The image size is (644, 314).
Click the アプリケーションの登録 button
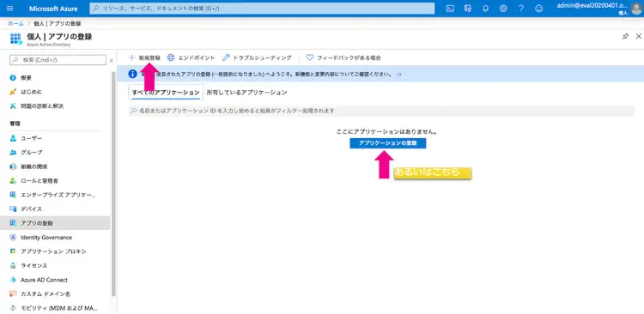pyautogui.click(x=388, y=143)
